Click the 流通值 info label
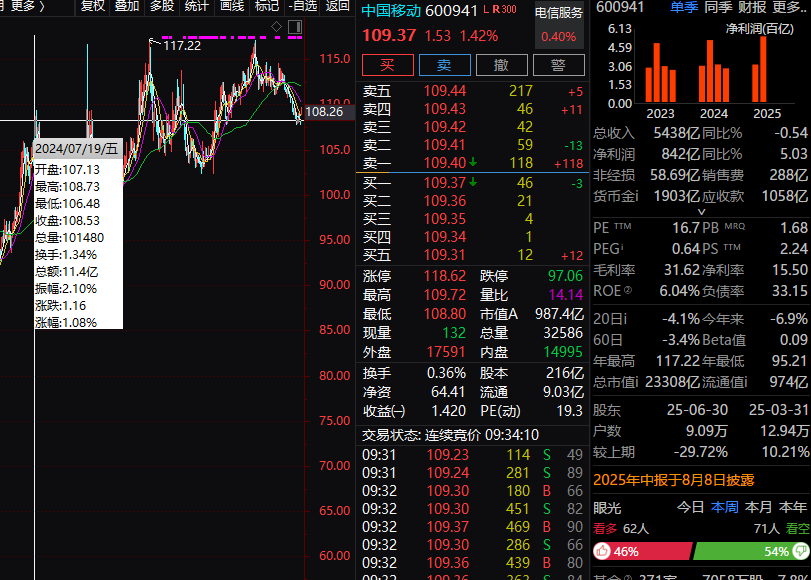The width and height of the screenshot is (811, 580). point(725,382)
